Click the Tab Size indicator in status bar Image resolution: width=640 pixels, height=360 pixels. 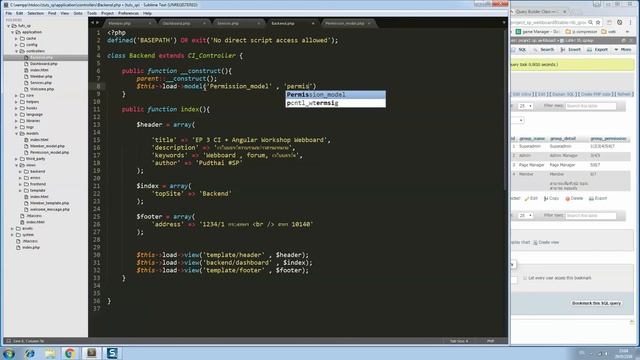[x=459, y=341]
